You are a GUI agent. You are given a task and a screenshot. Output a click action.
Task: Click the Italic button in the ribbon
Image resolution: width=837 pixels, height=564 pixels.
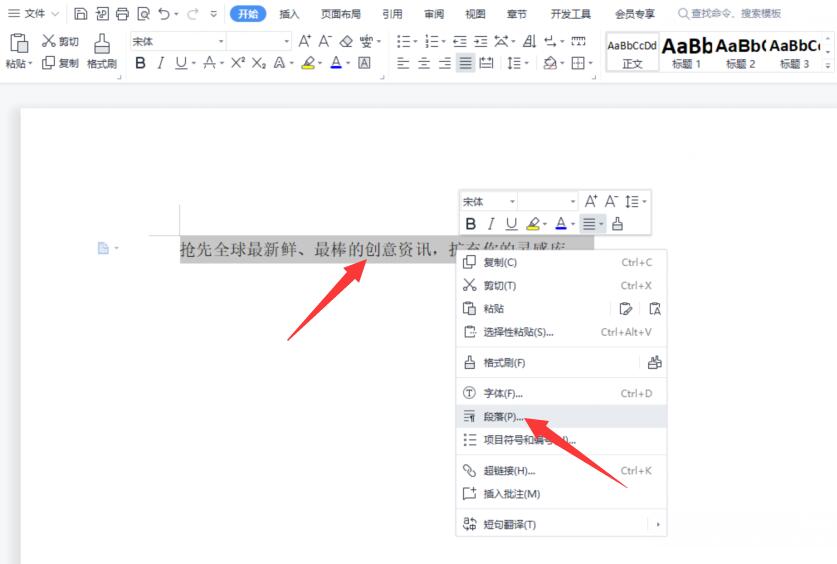click(x=160, y=63)
